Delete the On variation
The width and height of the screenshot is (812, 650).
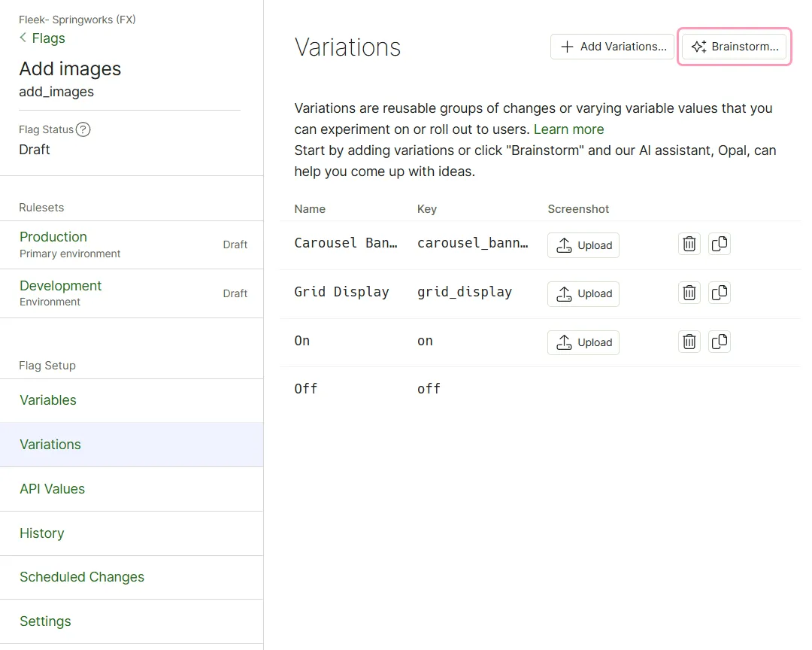click(x=689, y=342)
